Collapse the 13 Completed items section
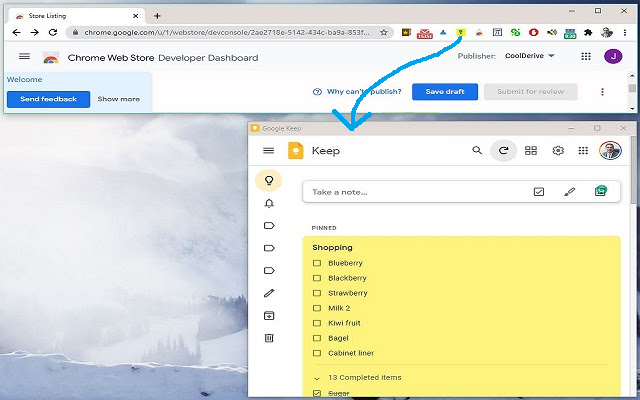 click(317, 378)
